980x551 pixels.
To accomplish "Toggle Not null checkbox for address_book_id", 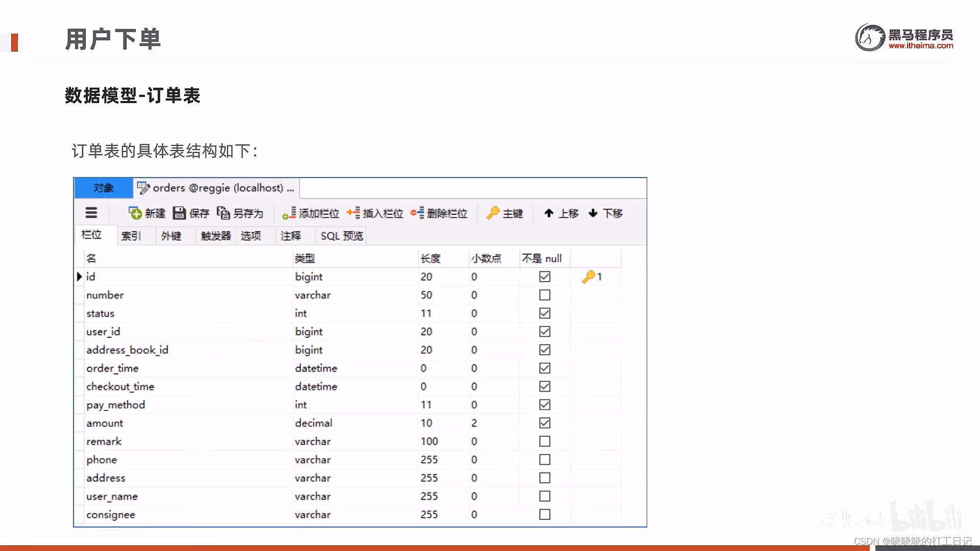I will click(545, 350).
